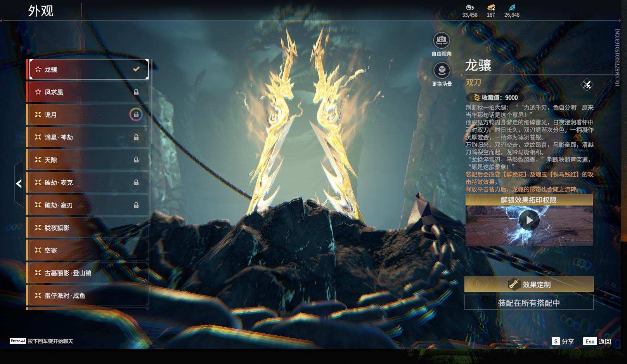Click the change scene icon

(x=442, y=71)
